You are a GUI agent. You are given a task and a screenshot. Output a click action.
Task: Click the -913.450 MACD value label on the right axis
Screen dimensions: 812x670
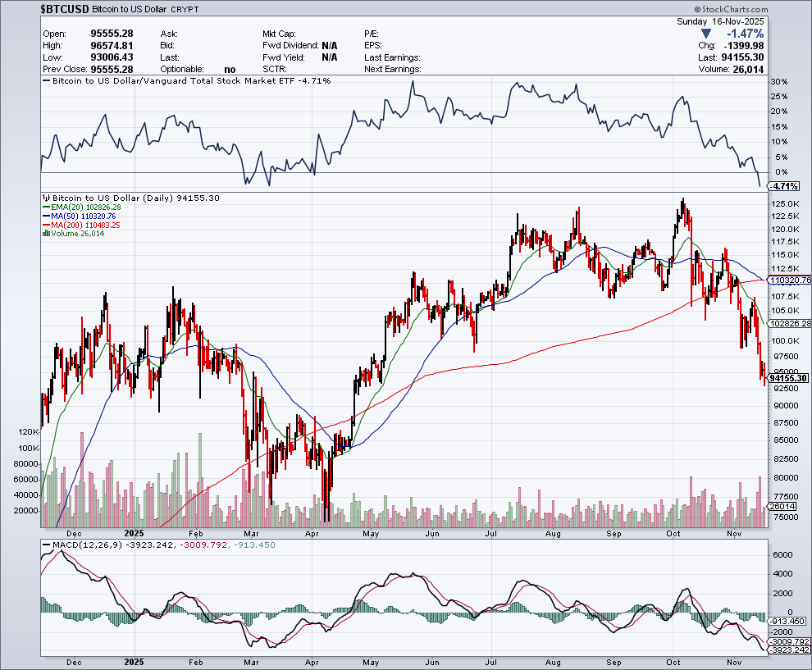pos(786,622)
